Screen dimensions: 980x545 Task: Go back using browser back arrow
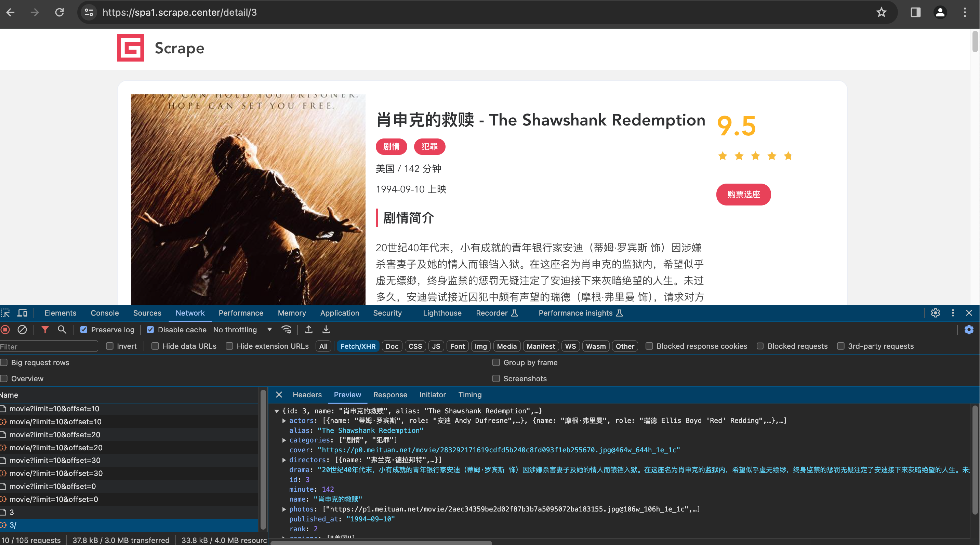tap(11, 13)
